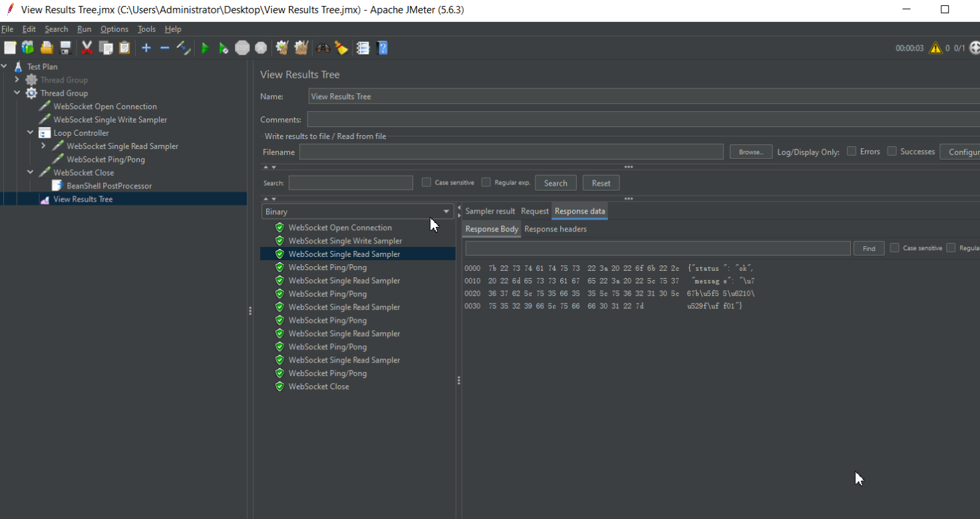The height and width of the screenshot is (519, 980).
Task: Expand WebSocket Single Read Sampler tree node
Action: coord(44,146)
